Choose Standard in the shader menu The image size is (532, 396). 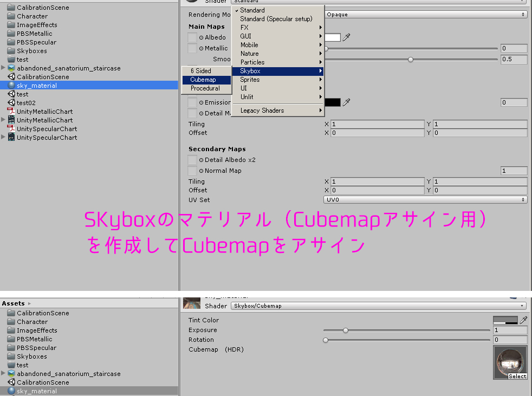pos(278,10)
